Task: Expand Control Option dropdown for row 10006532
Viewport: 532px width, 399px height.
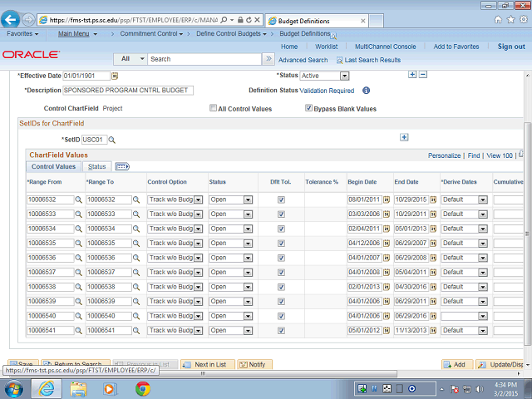Action: click(175, 200)
